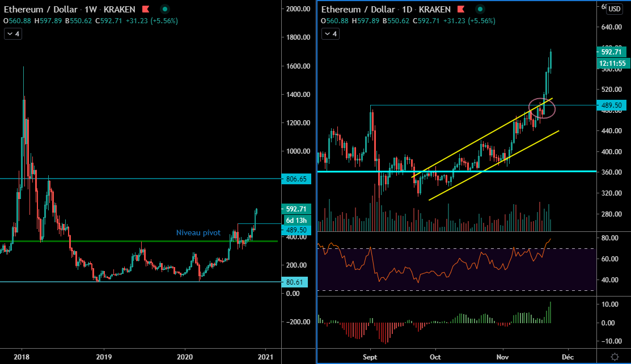Click green market status dot on daily chart
This screenshot has width=631, height=364.
tap(481, 10)
